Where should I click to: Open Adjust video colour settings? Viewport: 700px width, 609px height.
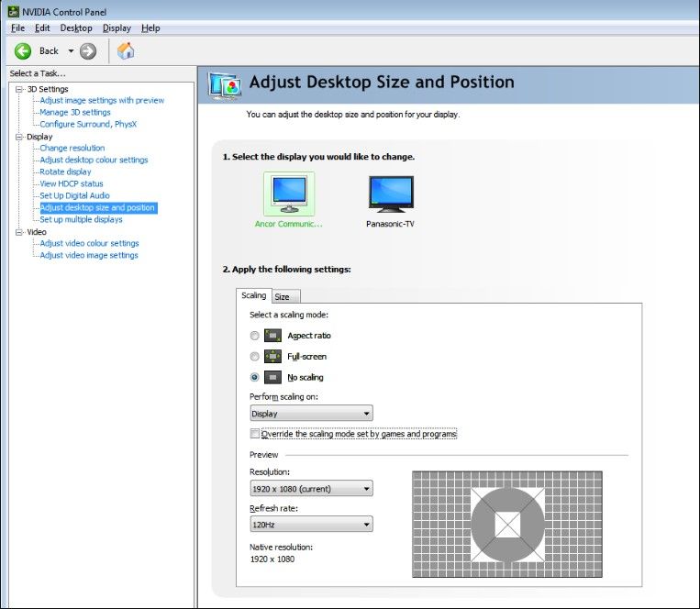click(89, 243)
